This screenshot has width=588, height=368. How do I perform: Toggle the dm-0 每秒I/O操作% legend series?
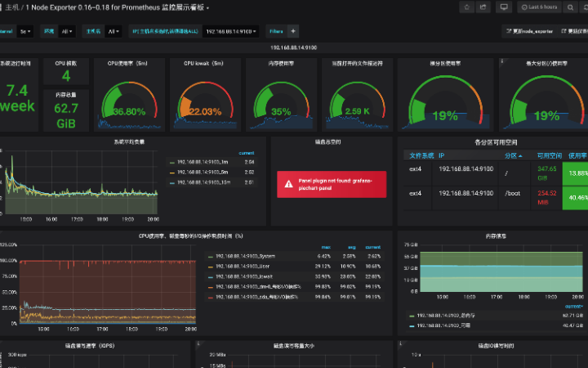click(258, 287)
